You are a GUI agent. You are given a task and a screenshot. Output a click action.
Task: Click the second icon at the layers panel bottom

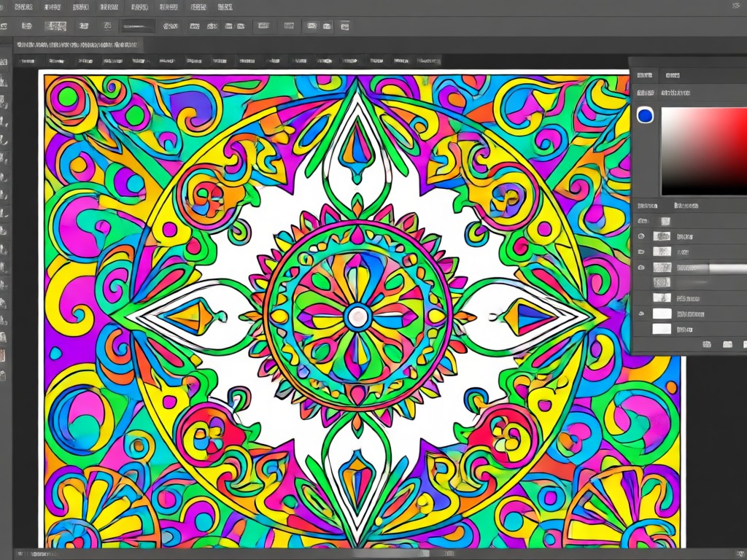(x=727, y=344)
